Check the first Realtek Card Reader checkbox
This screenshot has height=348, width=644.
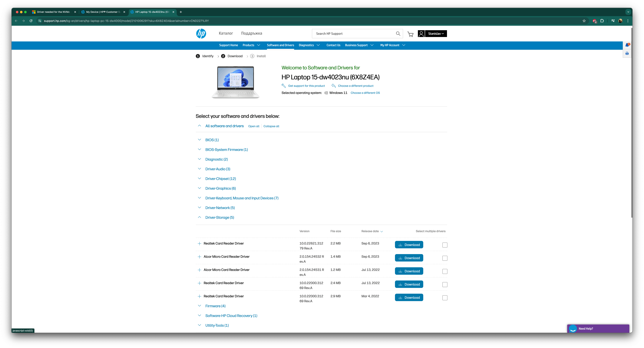tap(445, 245)
